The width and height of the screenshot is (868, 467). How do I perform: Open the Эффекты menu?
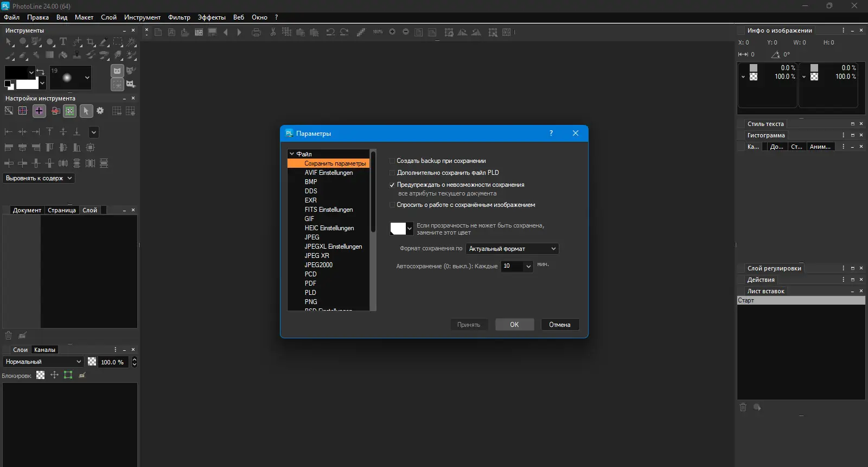212,17
